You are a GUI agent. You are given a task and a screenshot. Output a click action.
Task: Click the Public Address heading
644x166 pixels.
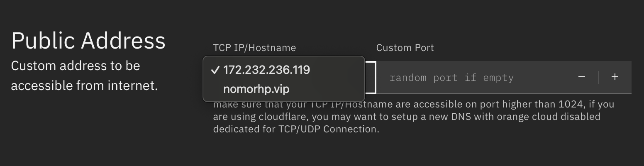coord(88,41)
